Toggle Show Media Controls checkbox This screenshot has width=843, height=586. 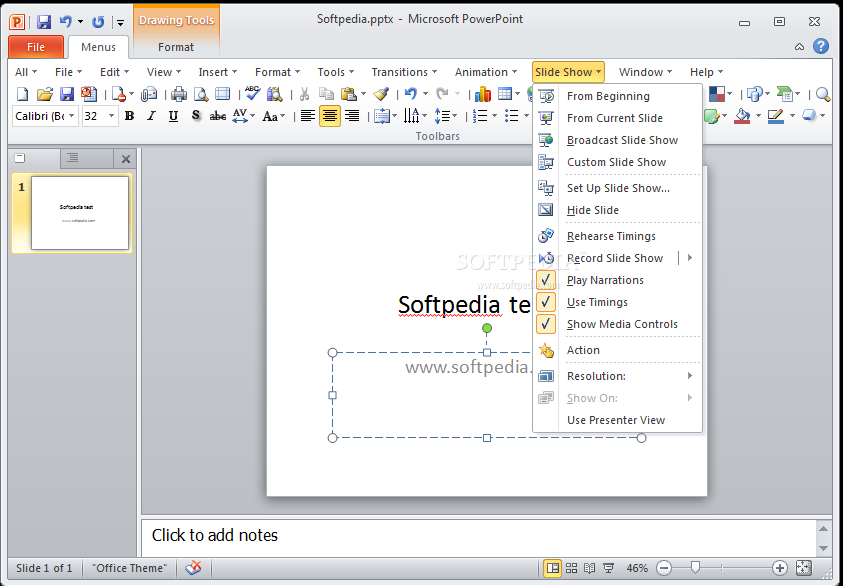pyautogui.click(x=546, y=324)
